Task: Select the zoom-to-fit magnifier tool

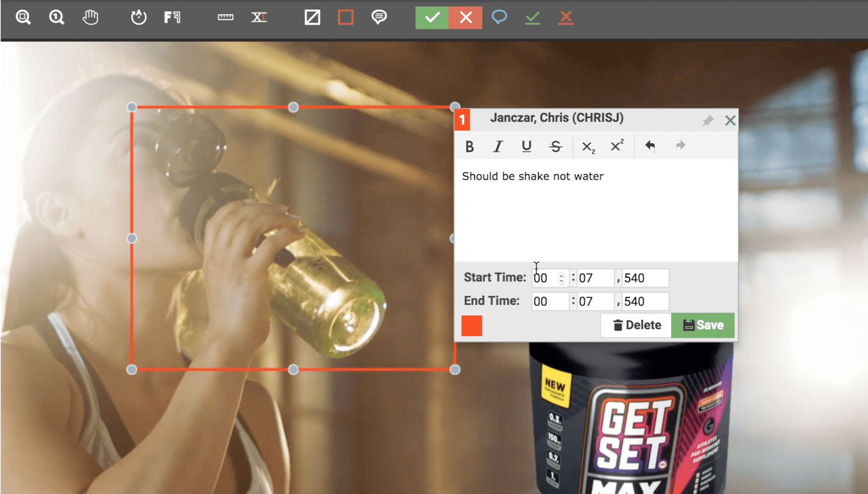Action: point(23,17)
